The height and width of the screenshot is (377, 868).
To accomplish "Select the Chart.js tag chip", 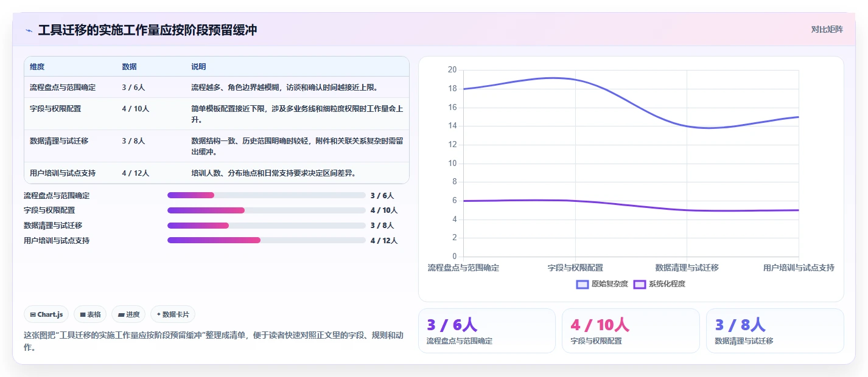I will tap(46, 314).
